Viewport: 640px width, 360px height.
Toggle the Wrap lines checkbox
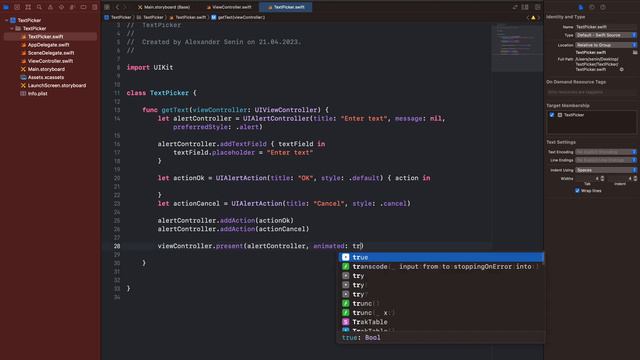[x=577, y=191]
